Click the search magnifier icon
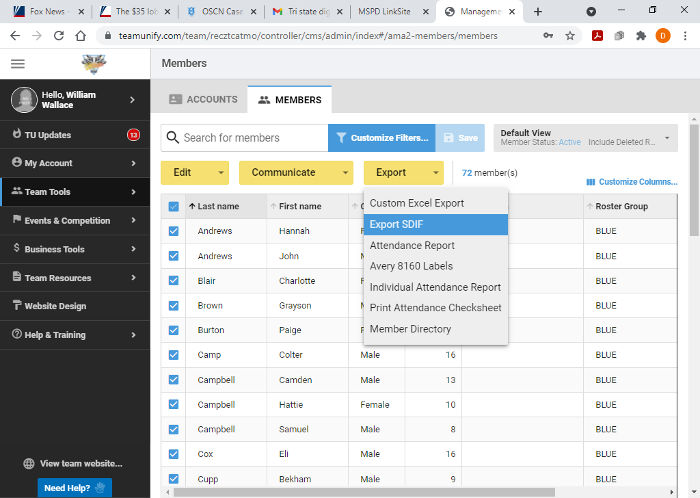Image resolution: width=700 pixels, height=498 pixels. point(172,138)
